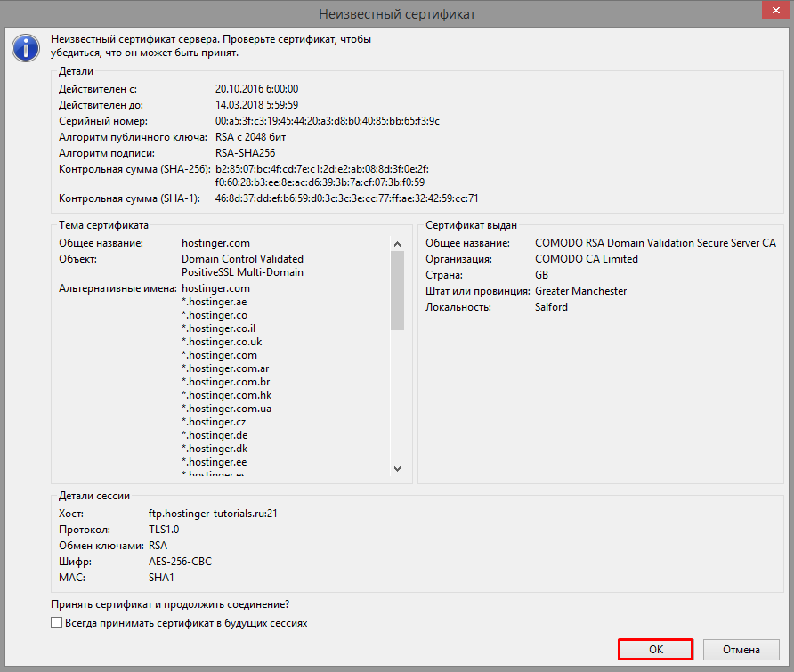794x672 pixels.
Task: Select alternative name *.hostinger.ae
Action: tap(215, 302)
